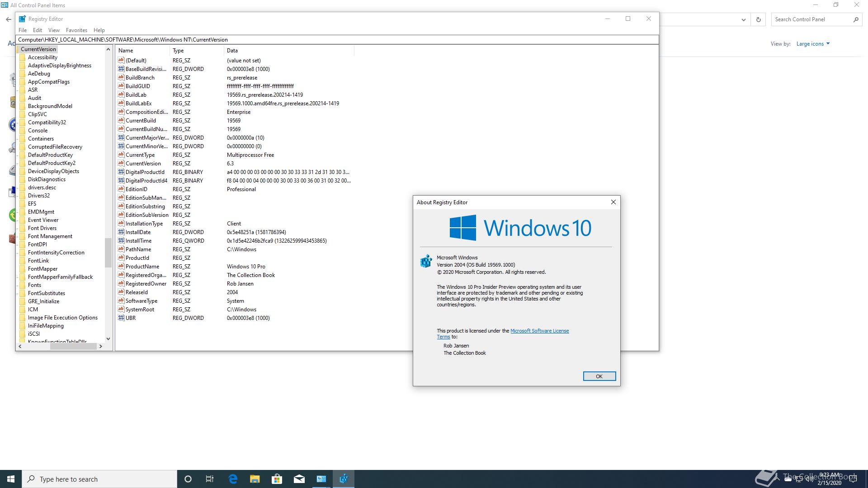This screenshot has height=488, width=868.
Task: Click the InstallTime QWORD value icon
Action: pyautogui.click(x=121, y=240)
